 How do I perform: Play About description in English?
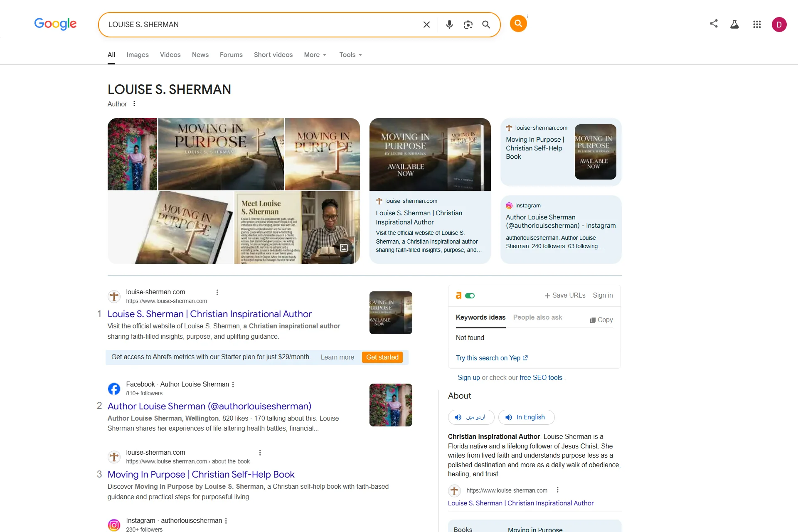pos(526,417)
